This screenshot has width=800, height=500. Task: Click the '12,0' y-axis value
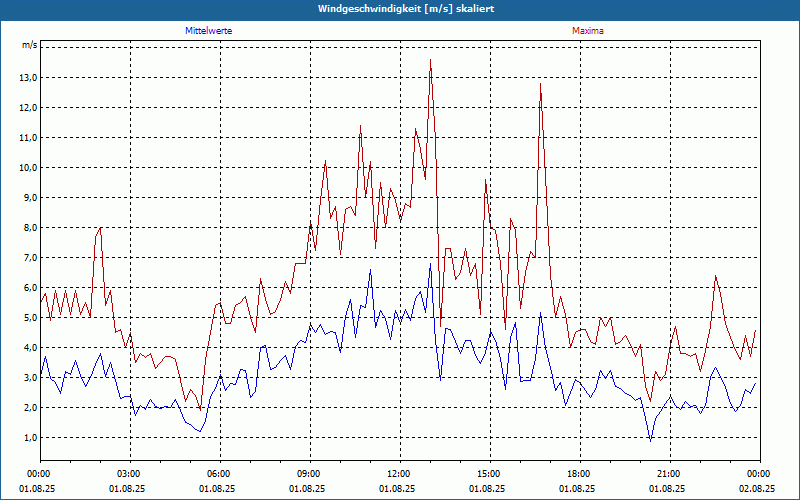(x=29, y=108)
